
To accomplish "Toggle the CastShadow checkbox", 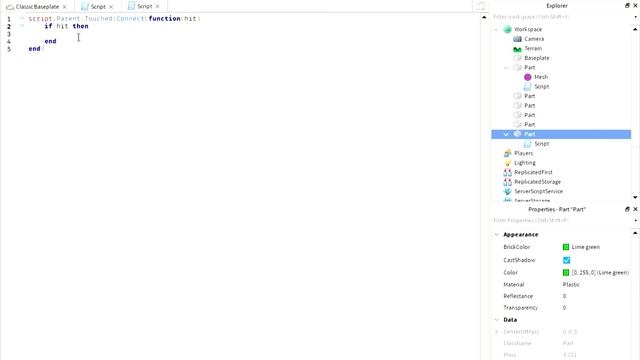I will (x=566, y=260).
